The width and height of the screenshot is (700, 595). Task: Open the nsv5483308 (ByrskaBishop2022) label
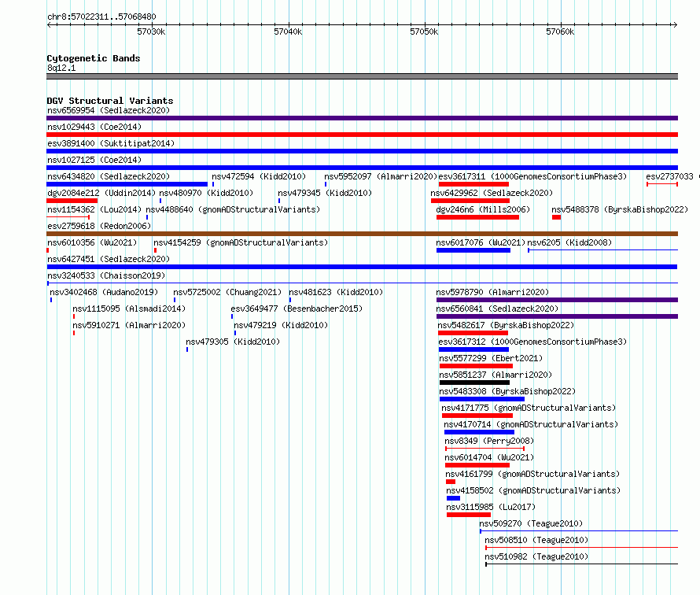coord(507,391)
